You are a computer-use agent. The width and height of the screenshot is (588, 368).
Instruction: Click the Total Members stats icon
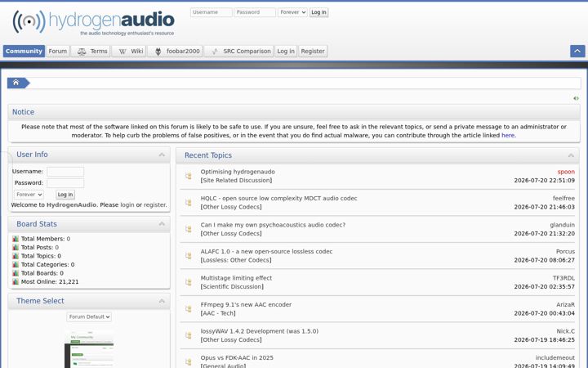click(16, 239)
